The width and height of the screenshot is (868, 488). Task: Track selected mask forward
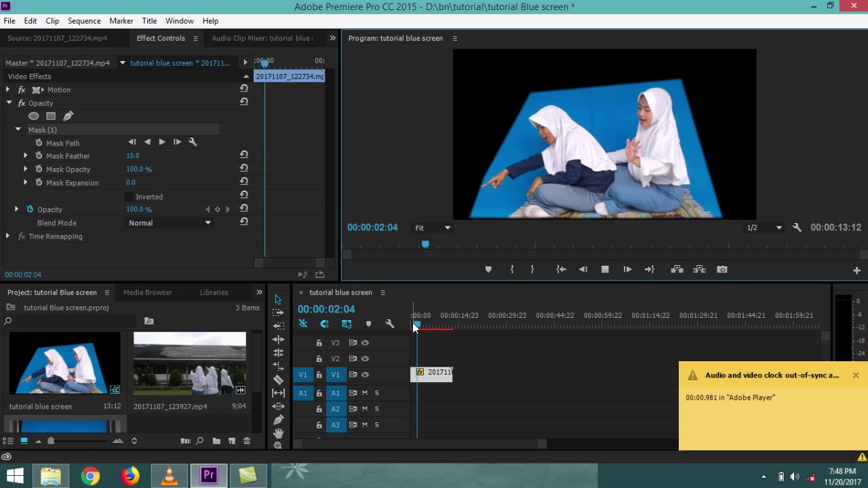point(162,142)
